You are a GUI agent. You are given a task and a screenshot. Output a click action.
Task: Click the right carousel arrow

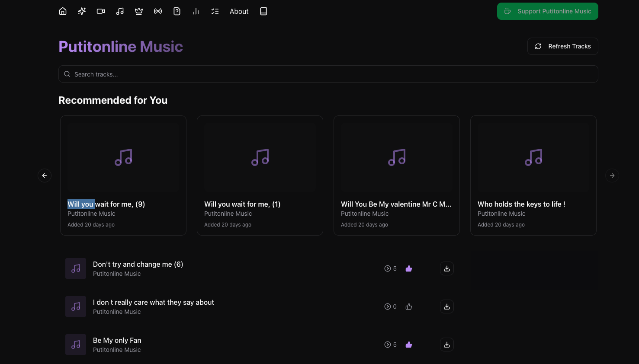(x=612, y=176)
